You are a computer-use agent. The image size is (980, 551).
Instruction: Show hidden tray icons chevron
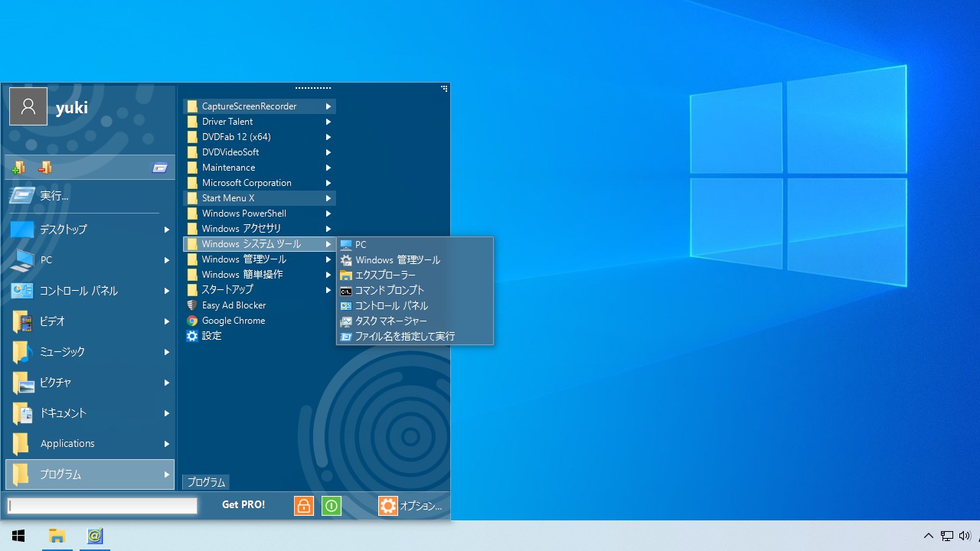(x=929, y=536)
